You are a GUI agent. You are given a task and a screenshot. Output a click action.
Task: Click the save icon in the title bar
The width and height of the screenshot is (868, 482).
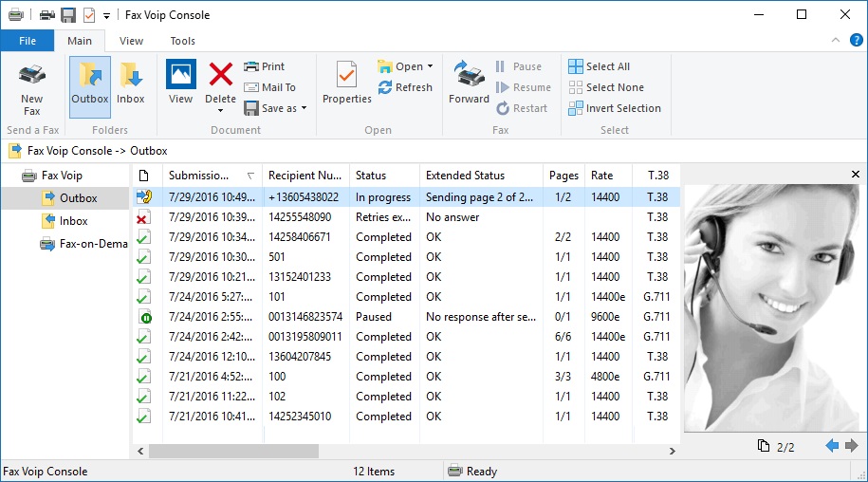coord(68,15)
